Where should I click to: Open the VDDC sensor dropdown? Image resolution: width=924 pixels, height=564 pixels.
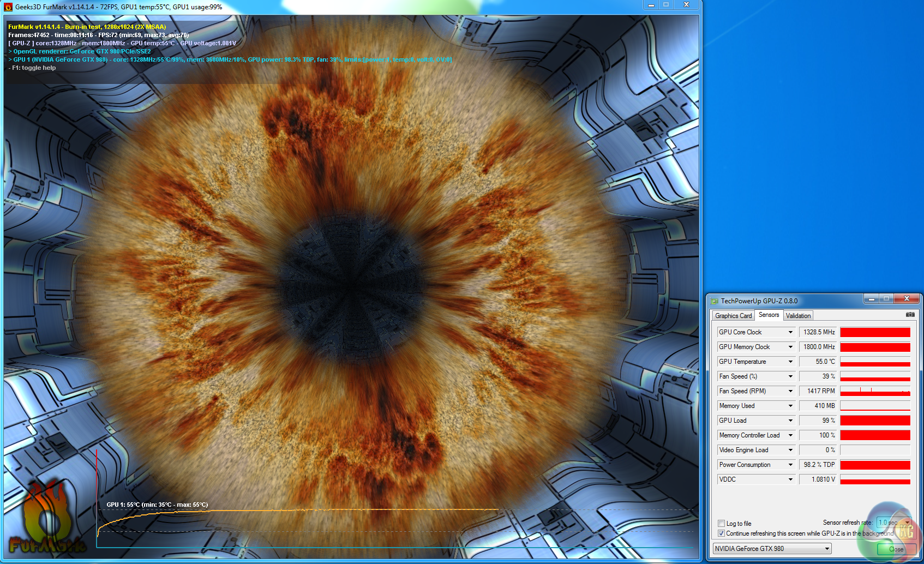click(x=790, y=479)
